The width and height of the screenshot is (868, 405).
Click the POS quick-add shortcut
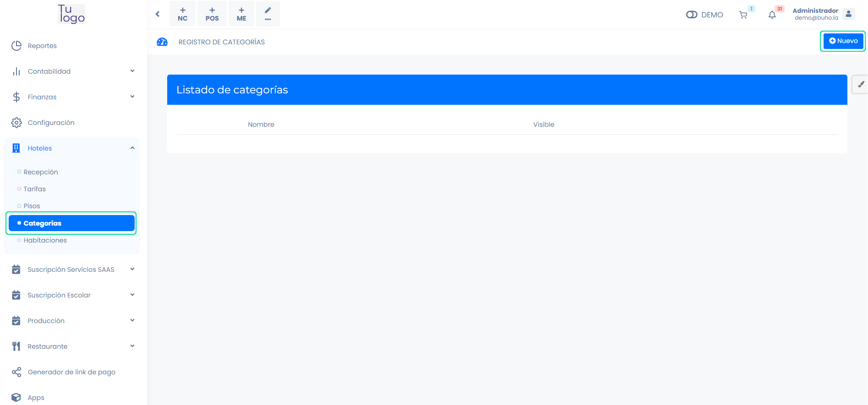tap(212, 14)
